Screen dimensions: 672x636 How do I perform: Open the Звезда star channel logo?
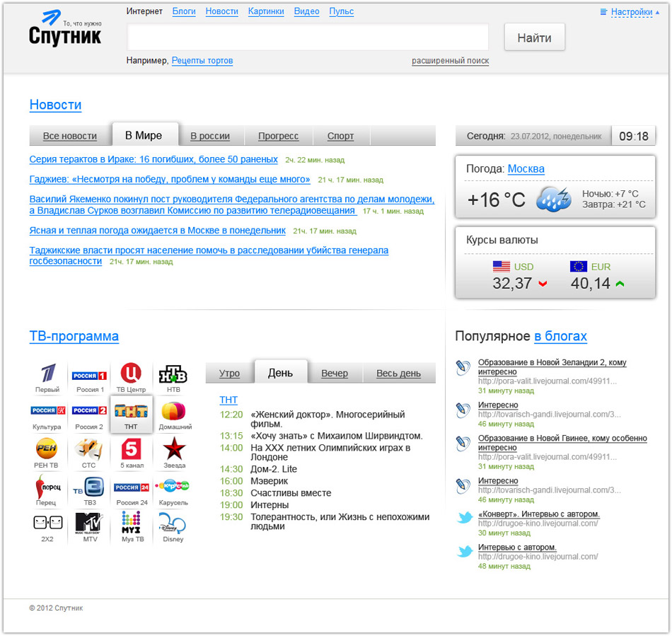coord(174,449)
